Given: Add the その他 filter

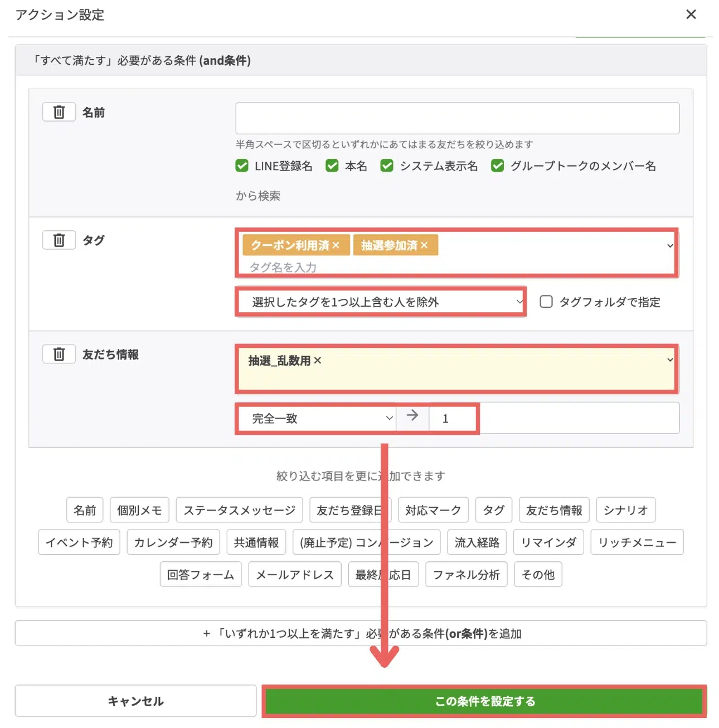Looking at the screenshot, I should pos(538,575).
